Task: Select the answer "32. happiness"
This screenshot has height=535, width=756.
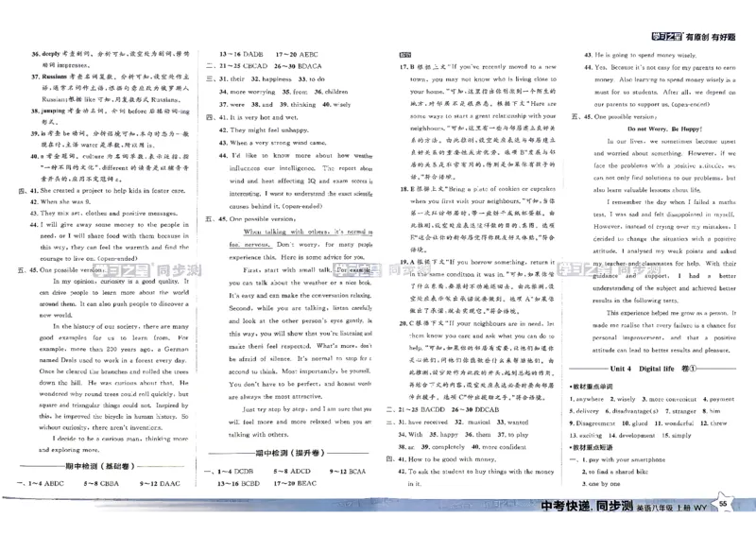Action: pos(271,78)
